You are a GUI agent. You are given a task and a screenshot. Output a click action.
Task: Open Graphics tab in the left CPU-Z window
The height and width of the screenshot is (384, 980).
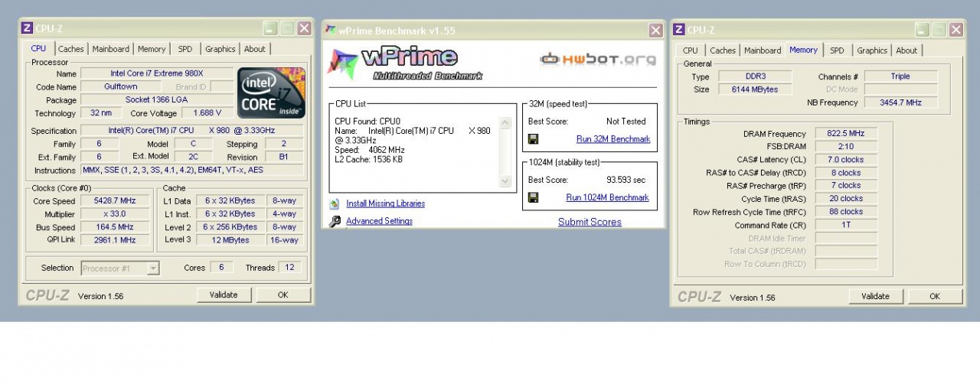(x=220, y=49)
